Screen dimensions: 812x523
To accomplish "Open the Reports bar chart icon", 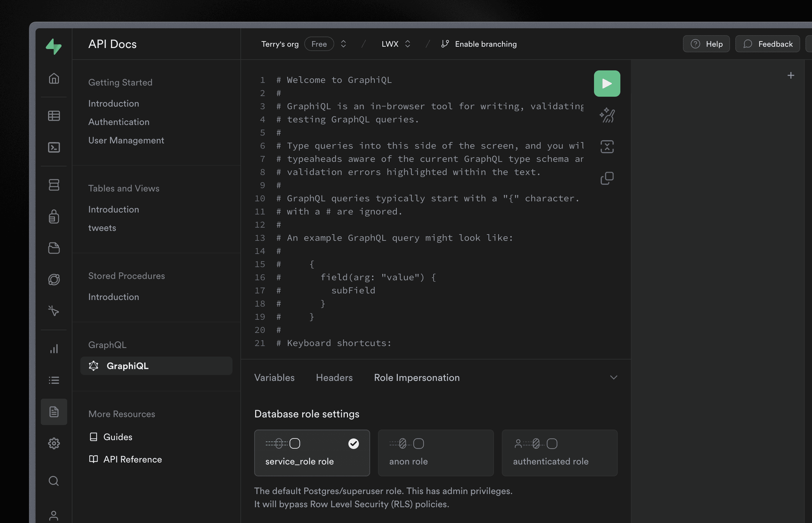I will click(x=54, y=349).
